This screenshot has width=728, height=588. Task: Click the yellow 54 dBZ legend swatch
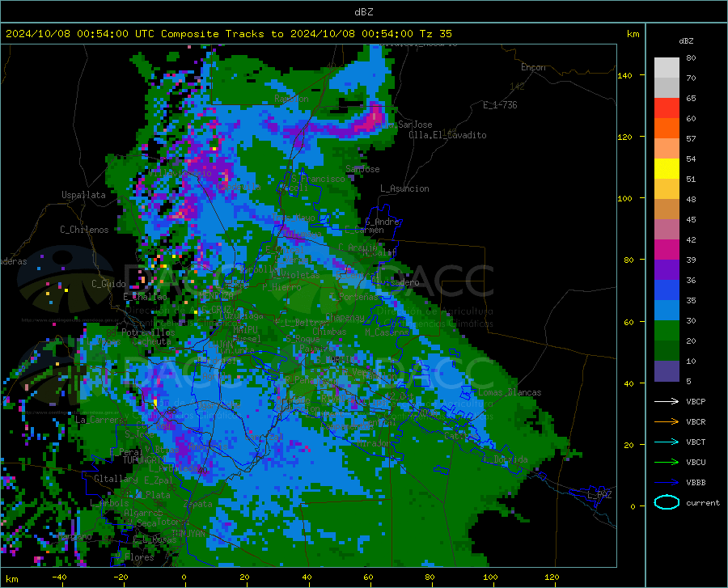pyautogui.click(x=667, y=169)
